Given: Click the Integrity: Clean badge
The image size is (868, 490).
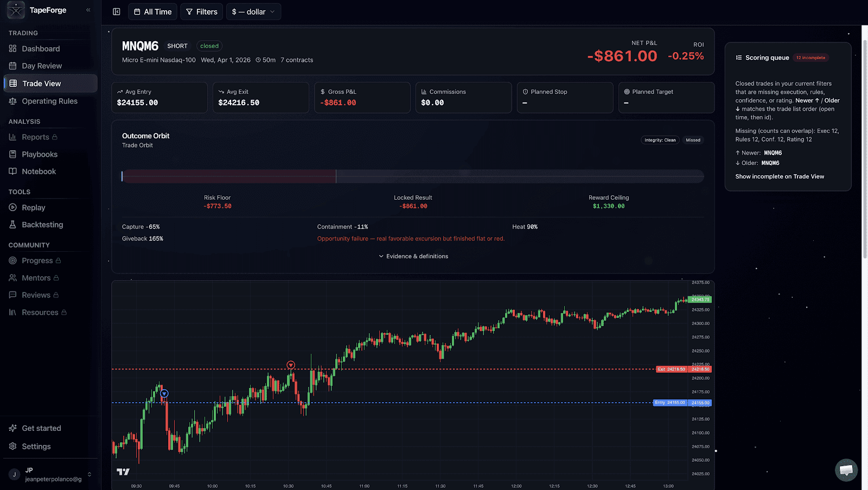Looking at the screenshot, I should pos(660,140).
